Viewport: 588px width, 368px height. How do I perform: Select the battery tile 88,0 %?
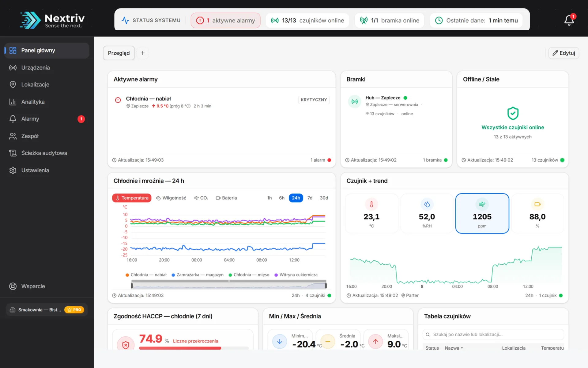(537, 213)
